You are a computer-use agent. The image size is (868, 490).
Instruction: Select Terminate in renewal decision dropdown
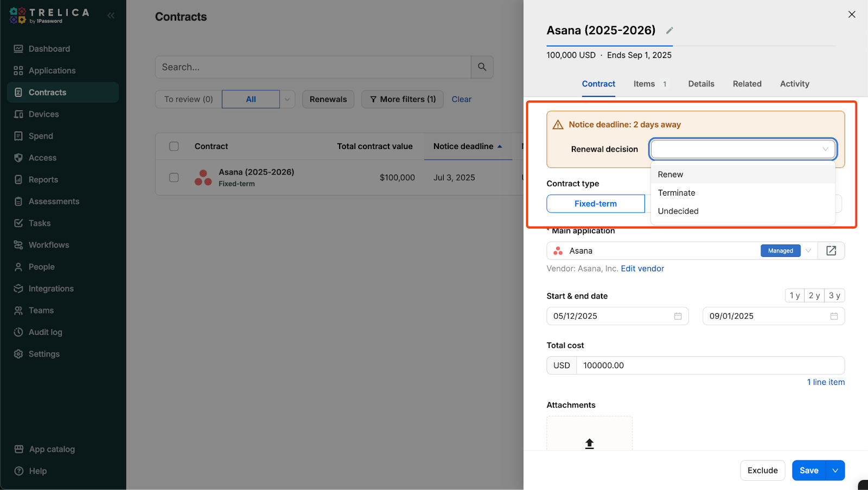pyautogui.click(x=676, y=193)
